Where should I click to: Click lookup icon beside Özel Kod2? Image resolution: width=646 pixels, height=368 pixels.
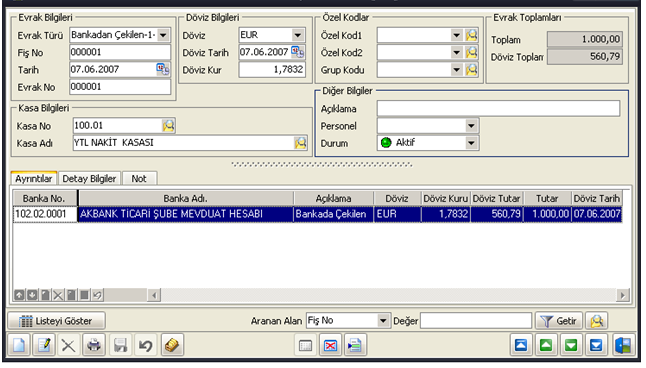(x=471, y=52)
